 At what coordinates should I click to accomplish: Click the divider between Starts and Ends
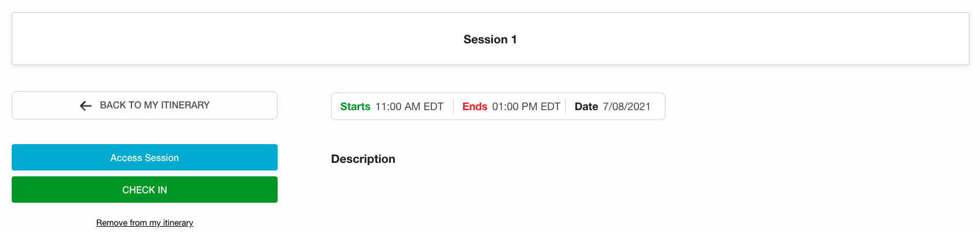point(453,107)
